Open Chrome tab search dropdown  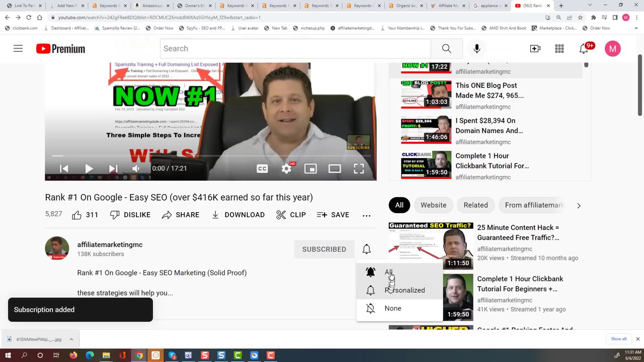590,6
